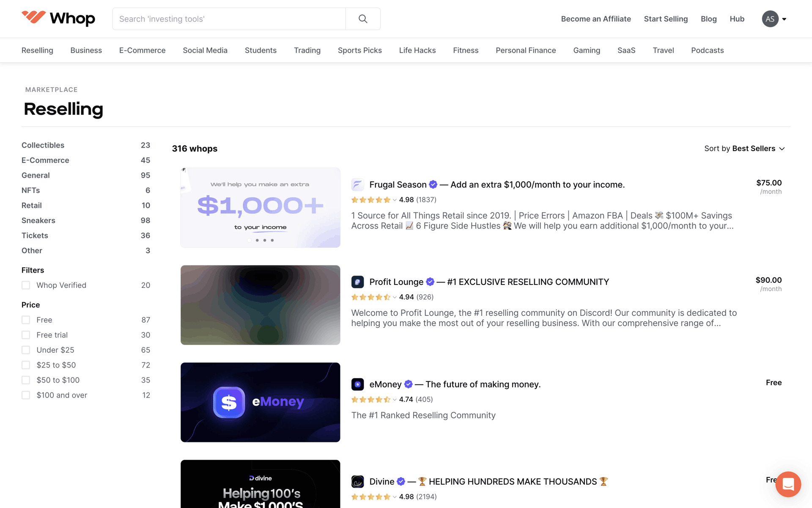The height and width of the screenshot is (508, 812).
Task: Open the Podcasts category
Action: pos(708,50)
